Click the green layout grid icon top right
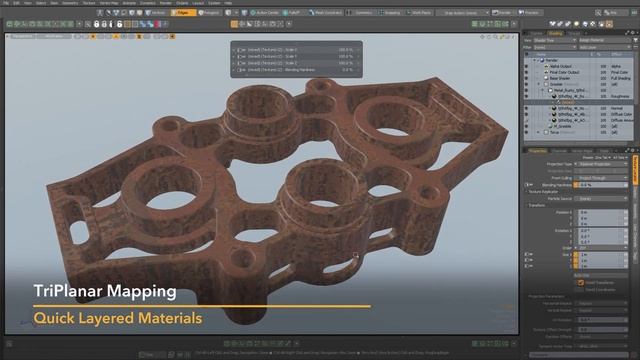 coord(634,13)
